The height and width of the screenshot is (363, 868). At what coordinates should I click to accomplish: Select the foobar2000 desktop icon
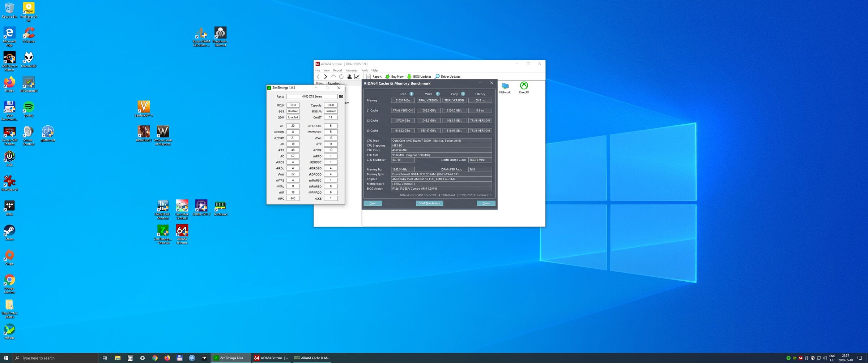29,60
